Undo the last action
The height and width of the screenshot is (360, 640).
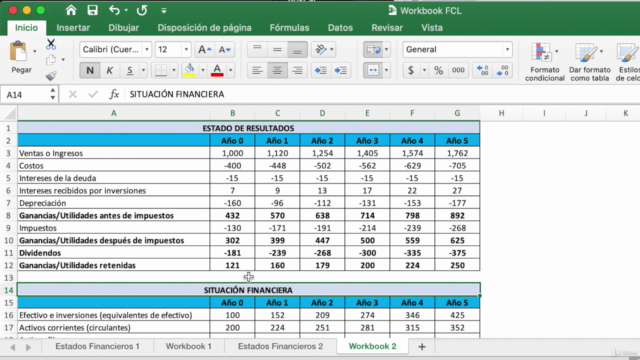click(114, 10)
